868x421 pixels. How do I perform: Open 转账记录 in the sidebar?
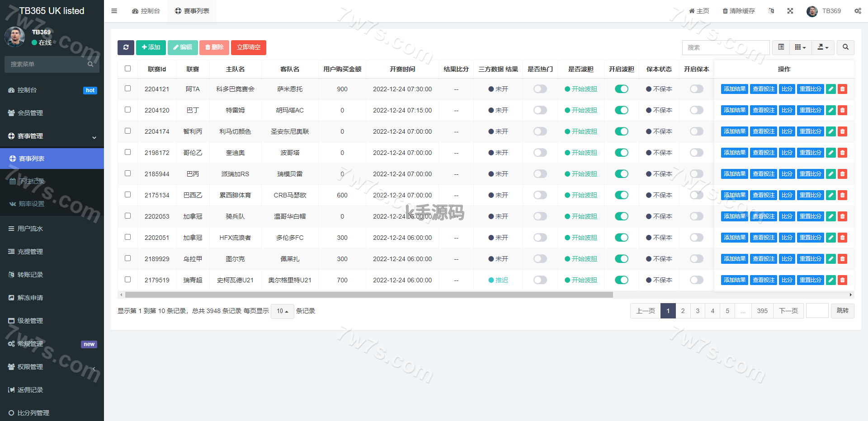point(52,275)
